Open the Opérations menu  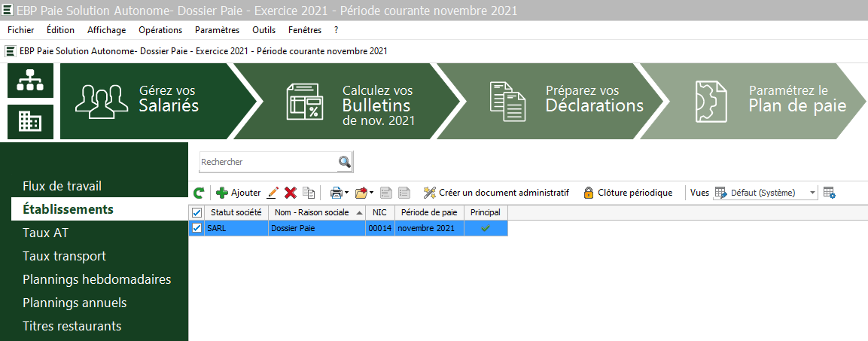160,30
